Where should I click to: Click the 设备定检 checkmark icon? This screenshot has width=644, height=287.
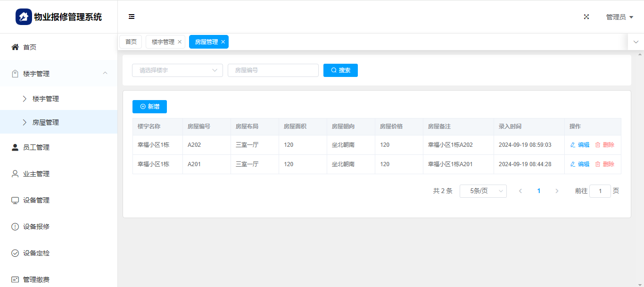coord(15,253)
